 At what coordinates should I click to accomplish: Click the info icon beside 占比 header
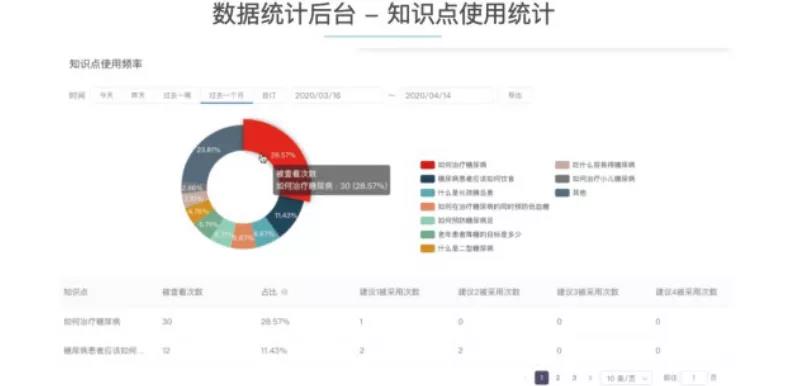click(x=284, y=293)
